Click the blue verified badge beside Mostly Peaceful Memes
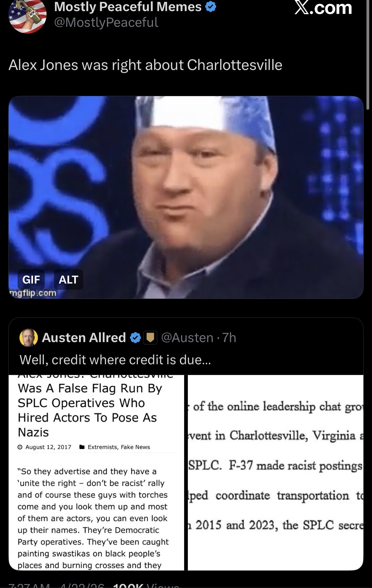Viewport: 372px width, 588px height. [x=211, y=6]
